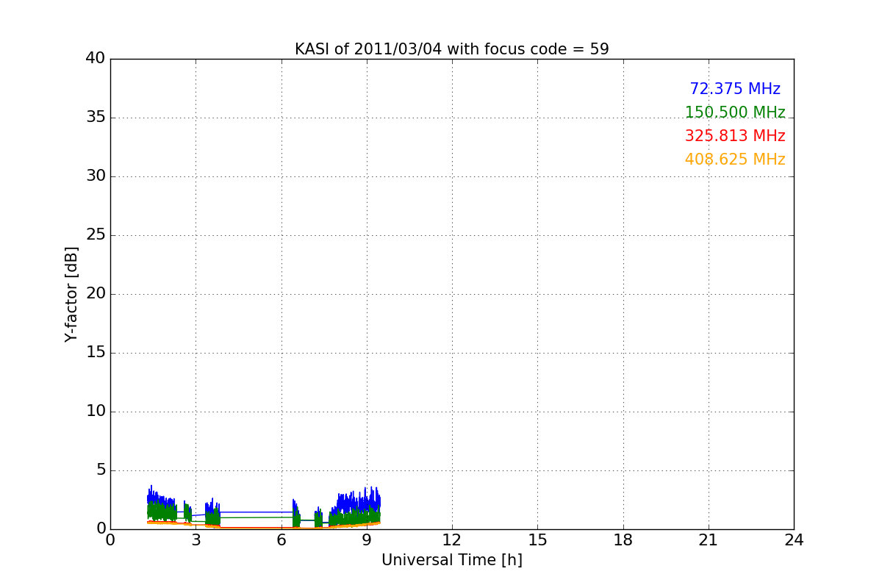
Task: Click the y-axis tick label 30
Action: pos(96,176)
